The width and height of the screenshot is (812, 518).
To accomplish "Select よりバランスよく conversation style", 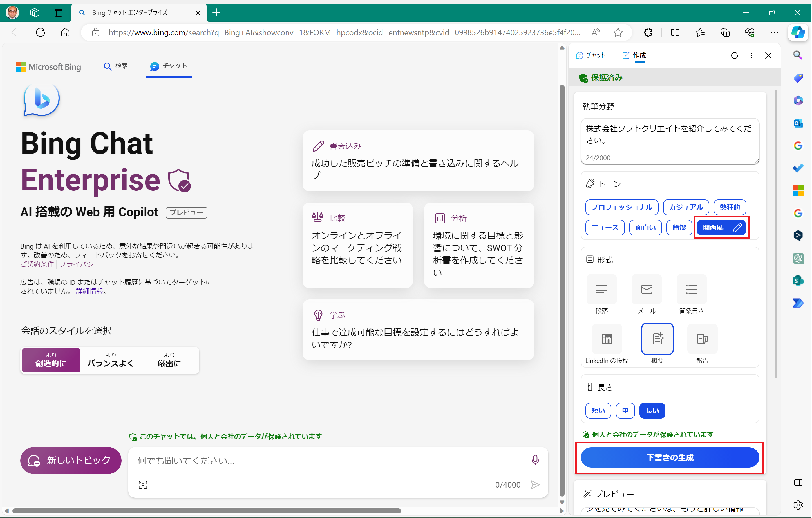I will click(x=110, y=360).
